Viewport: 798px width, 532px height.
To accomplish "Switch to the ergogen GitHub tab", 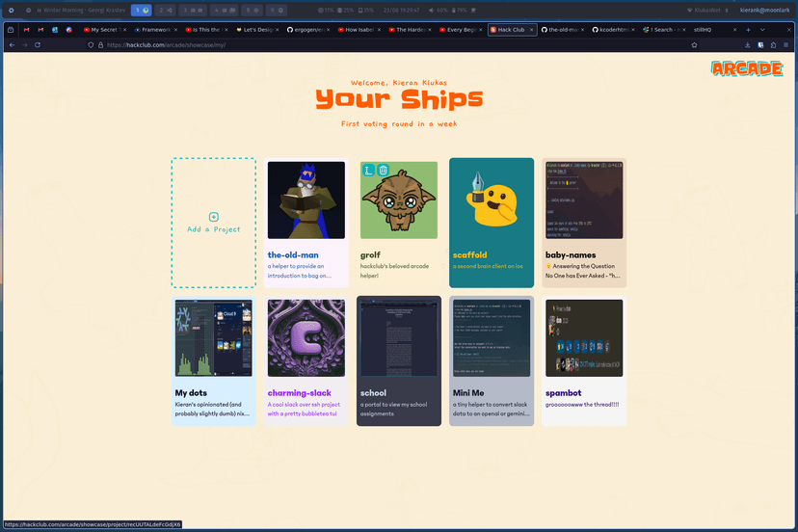I will point(307,30).
